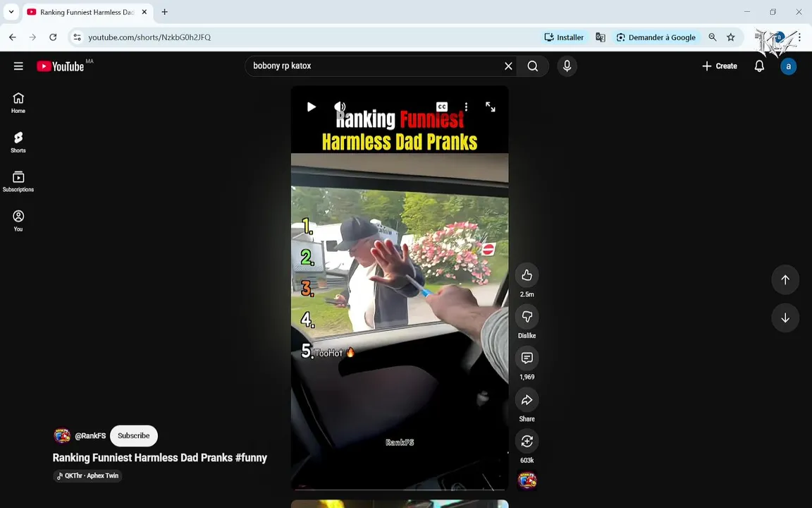Go to the previous Short
812x508 pixels.
(x=785, y=280)
